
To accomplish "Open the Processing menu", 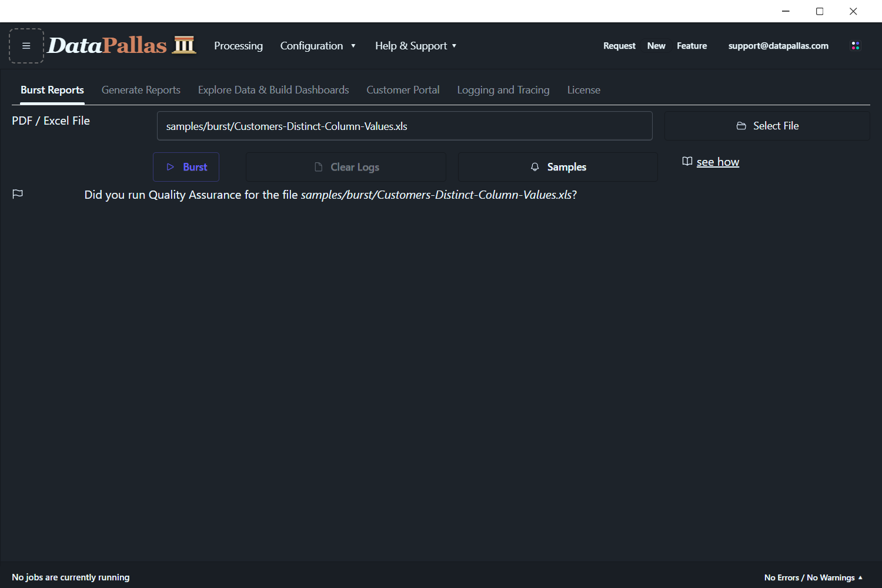I will (238, 46).
